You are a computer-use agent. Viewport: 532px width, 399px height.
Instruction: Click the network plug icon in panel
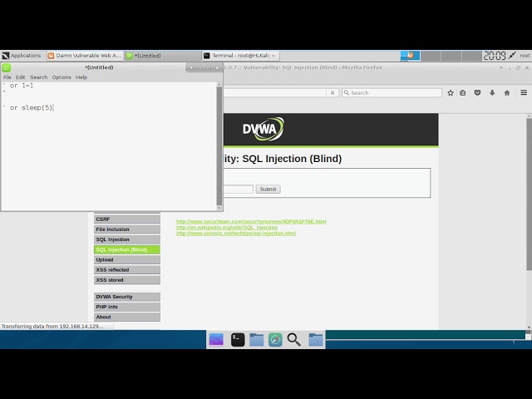(512, 56)
